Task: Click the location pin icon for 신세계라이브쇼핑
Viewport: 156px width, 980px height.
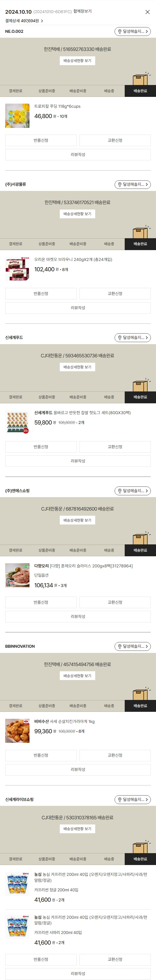Action: tap(120, 800)
